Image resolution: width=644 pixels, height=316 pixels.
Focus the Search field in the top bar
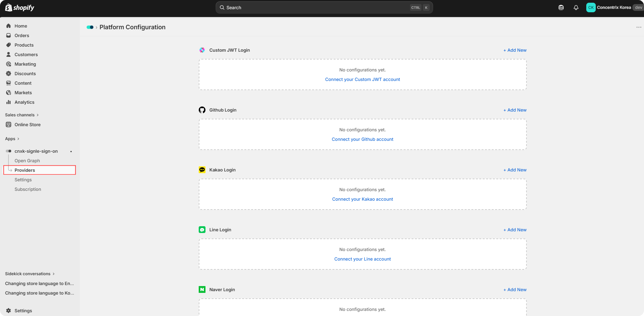click(x=324, y=7)
